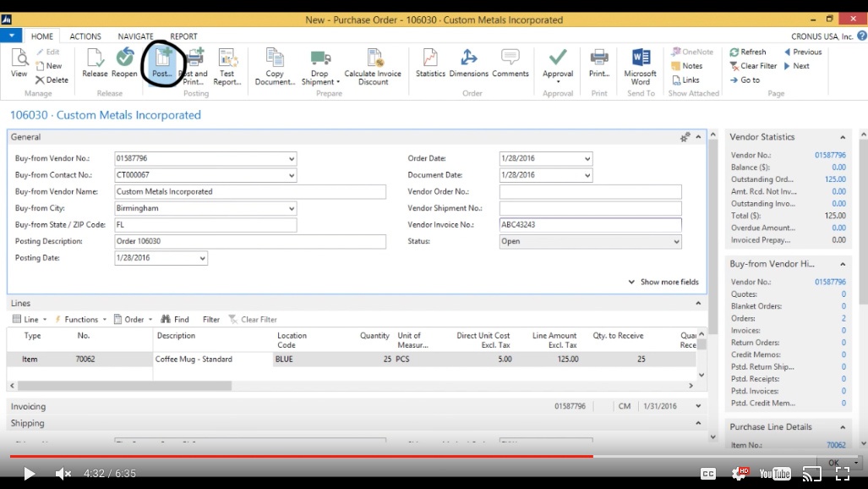
Task: Reopen the purchase order
Action: click(x=124, y=63)
